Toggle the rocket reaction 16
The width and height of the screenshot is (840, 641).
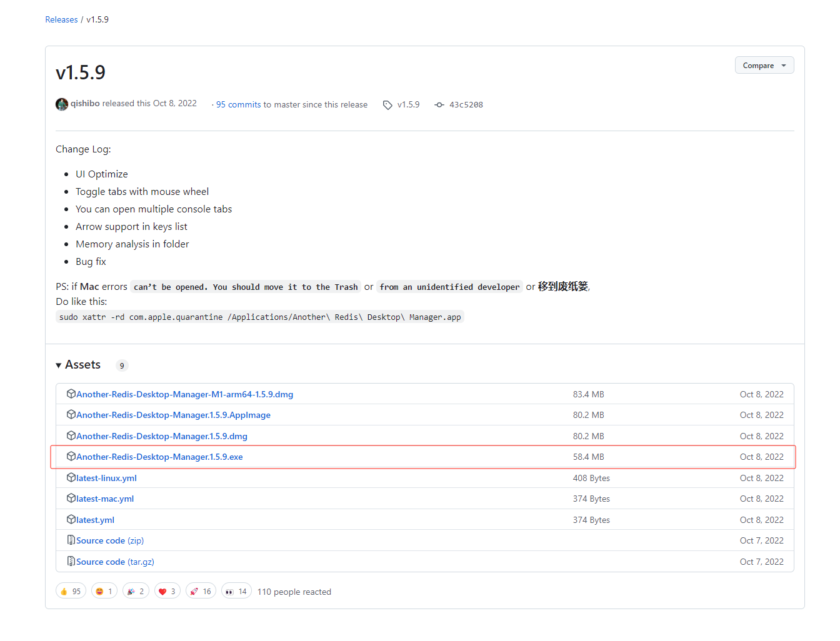coord(201,591)
